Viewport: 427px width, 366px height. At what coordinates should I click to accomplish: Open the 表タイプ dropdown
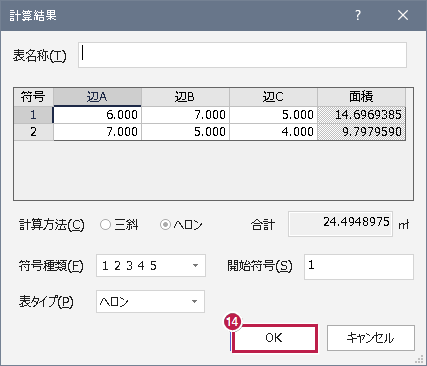tap(150, 301)
